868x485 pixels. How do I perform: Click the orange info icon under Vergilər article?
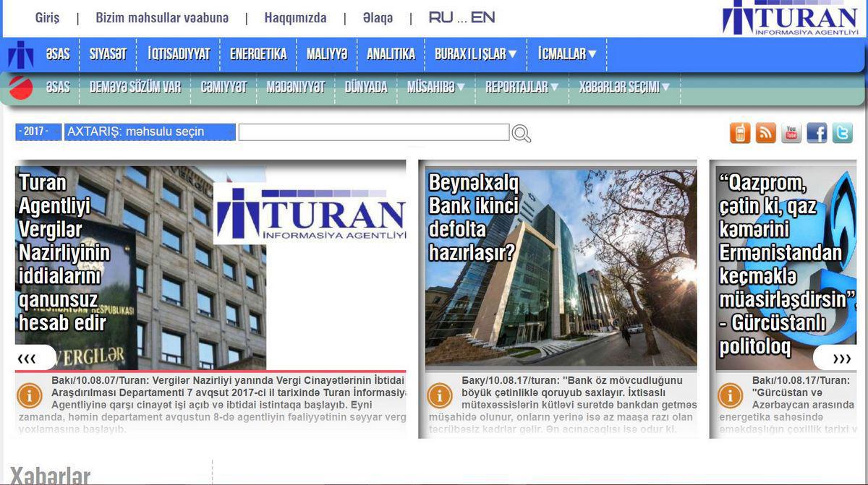pos(30,395)
